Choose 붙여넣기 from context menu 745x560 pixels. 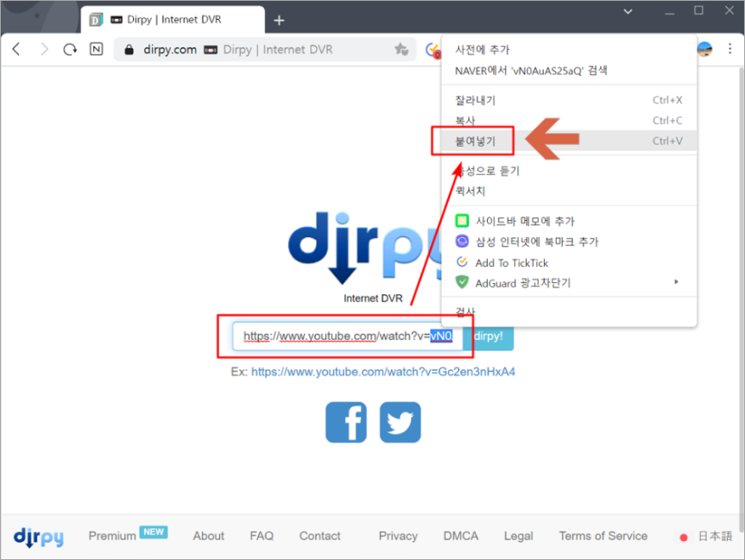point(569,141)
